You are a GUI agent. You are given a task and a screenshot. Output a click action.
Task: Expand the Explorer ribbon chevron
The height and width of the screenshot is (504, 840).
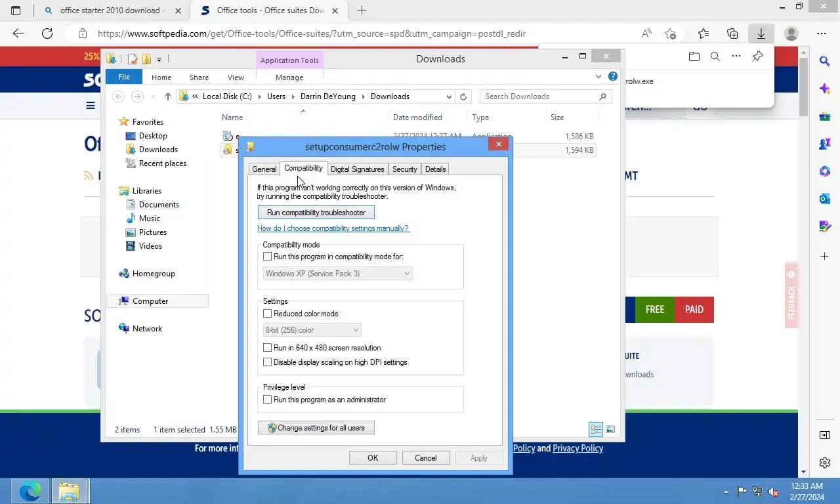tap(598, 77)
